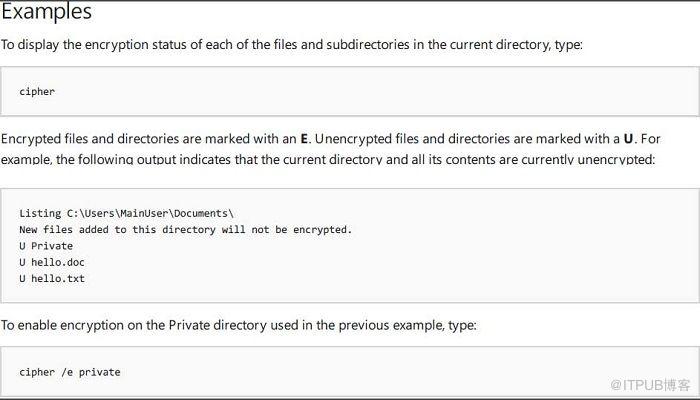Viewport: 700px width, 400px height.
Task: Select the standalone cipher command text
Action: coord(37,92)
